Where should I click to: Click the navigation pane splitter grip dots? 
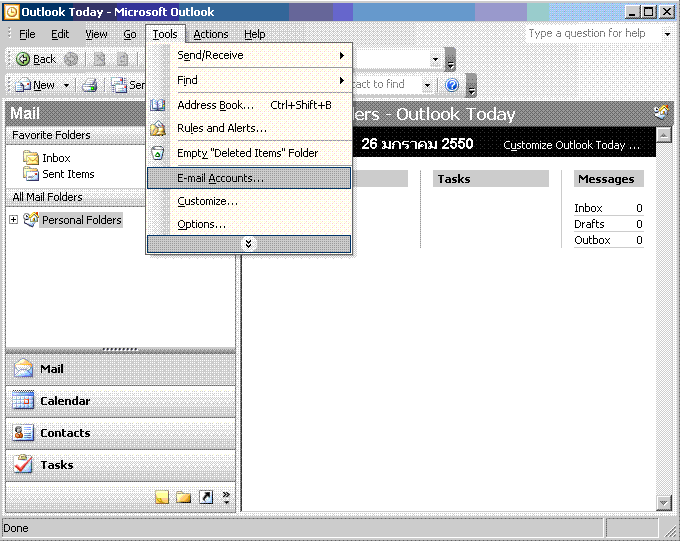click(x=120, y=349)
